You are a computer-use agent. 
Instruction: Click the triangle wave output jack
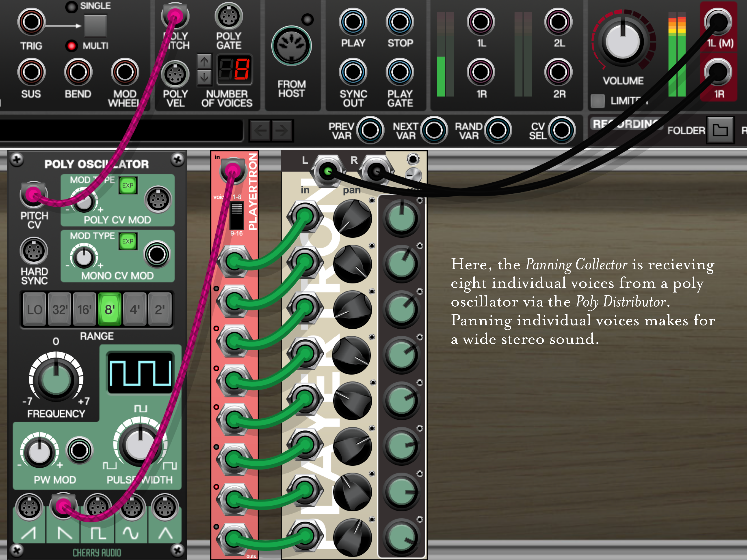(165, 507)
